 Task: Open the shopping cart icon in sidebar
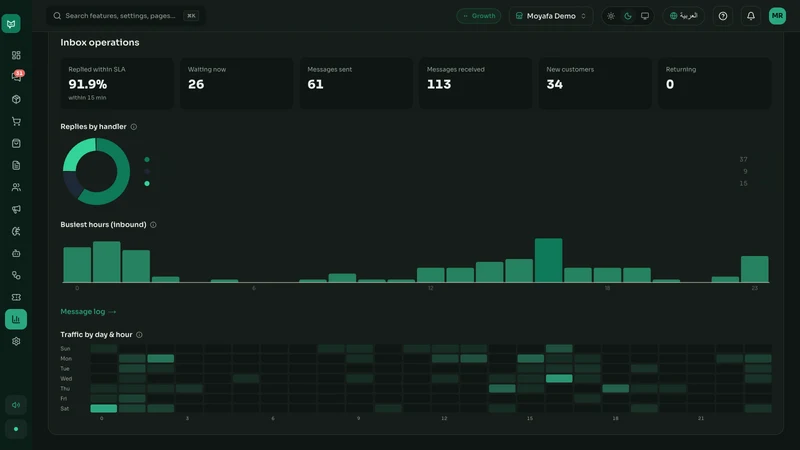click(16, 121)
